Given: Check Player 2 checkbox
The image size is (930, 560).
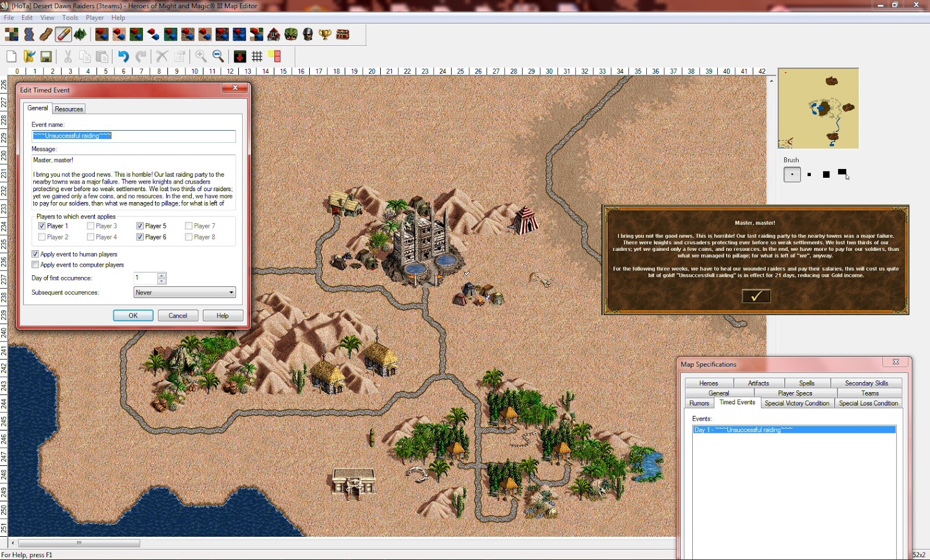Looking at the screenshot, I should pyautogui.click(x=42, y=237).
